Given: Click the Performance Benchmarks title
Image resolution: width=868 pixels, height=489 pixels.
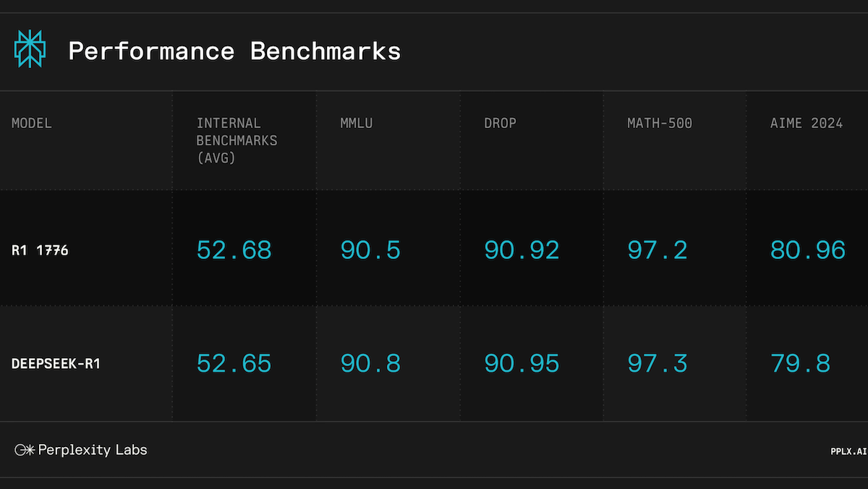Looking at the screenshot, I should 234,51.
